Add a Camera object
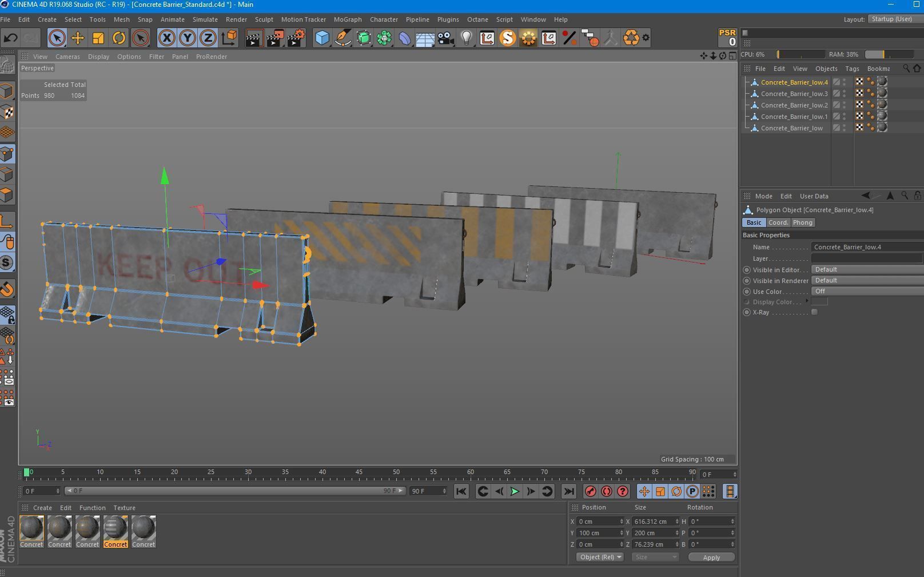 tap(445, 38)
